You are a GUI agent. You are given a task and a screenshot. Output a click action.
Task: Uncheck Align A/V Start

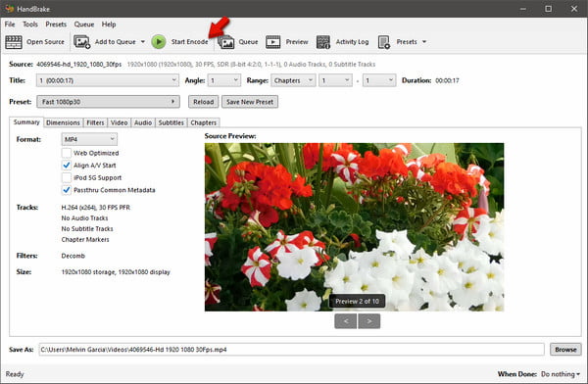click(x=67, y=166)
